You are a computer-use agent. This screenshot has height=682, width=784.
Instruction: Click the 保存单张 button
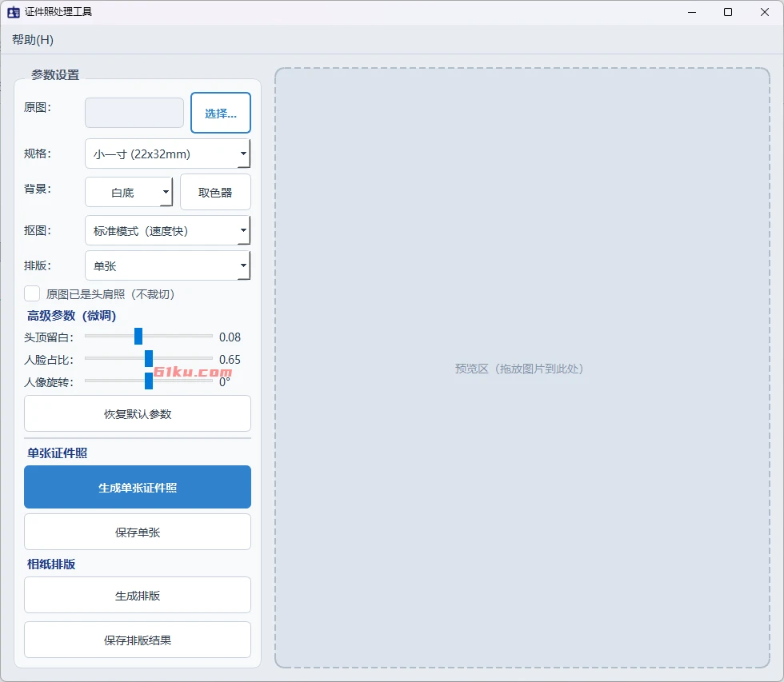click(138, 532)
